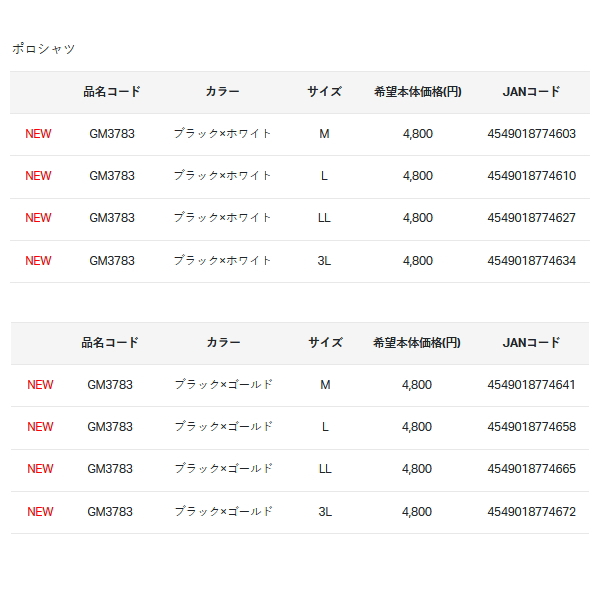Select JAN code 4549018774641
This screenshot has height=600, width=600.
coord(531,385)
